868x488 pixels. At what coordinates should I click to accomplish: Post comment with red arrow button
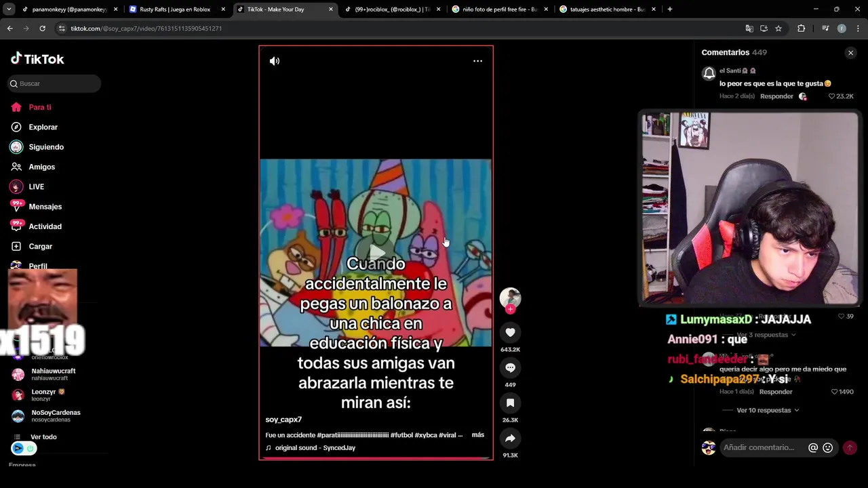pos(850,447)
